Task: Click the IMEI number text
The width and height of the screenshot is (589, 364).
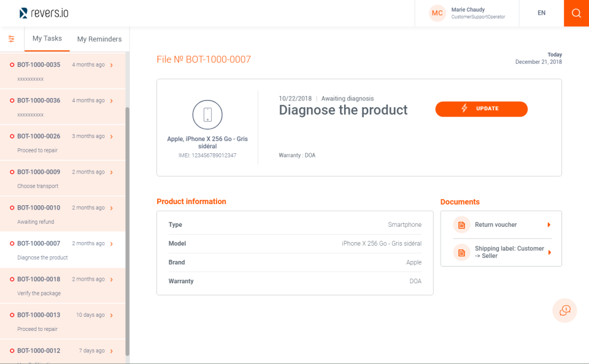Action: coord(207,156)
